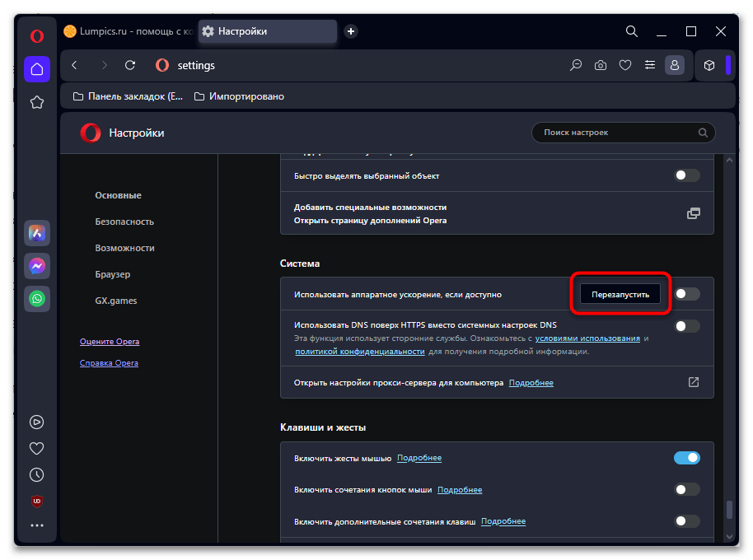Open sidebar three-dots more options

click(x=37, y=526)
